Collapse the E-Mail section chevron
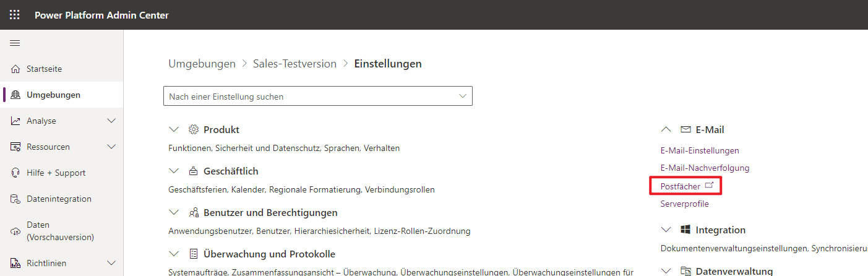Viewport: 868px width, 276px height. 666,129
